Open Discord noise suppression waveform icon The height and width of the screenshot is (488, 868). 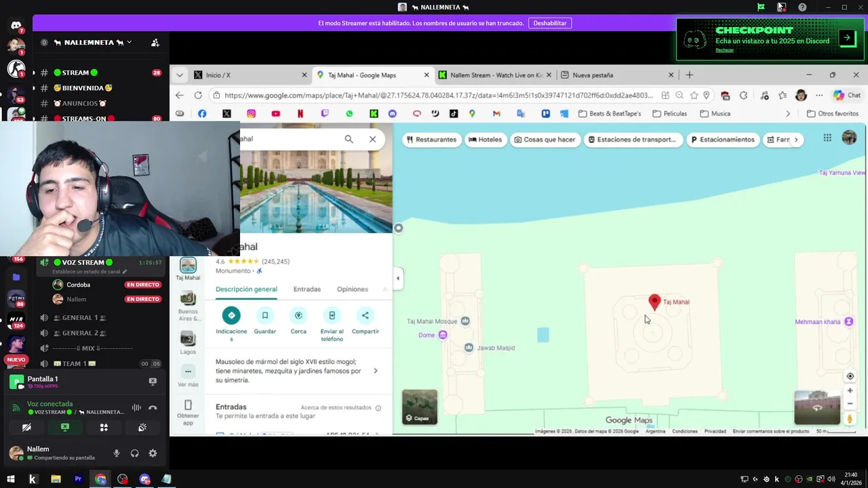[x=136, y=407]
